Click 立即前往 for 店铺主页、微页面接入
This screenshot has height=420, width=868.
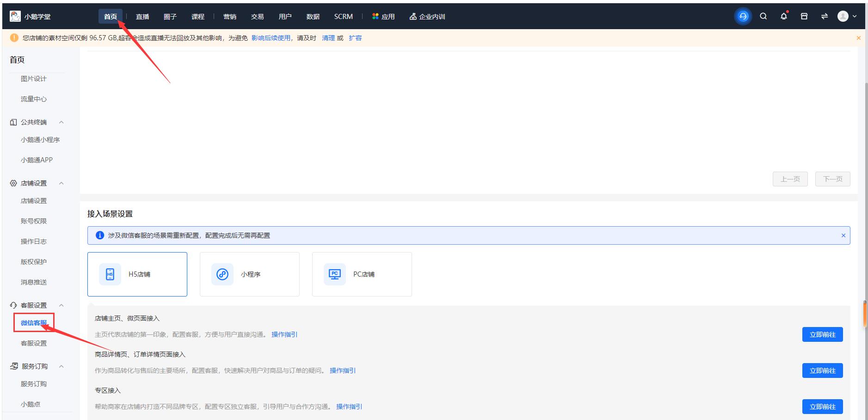(x=822, y=334)
